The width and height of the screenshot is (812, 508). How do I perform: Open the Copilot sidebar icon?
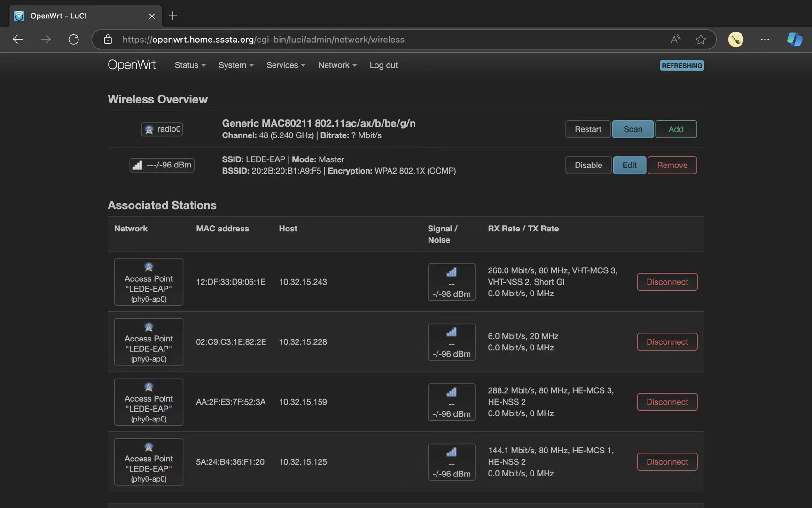pyautogui.click(x=795, y=40)
